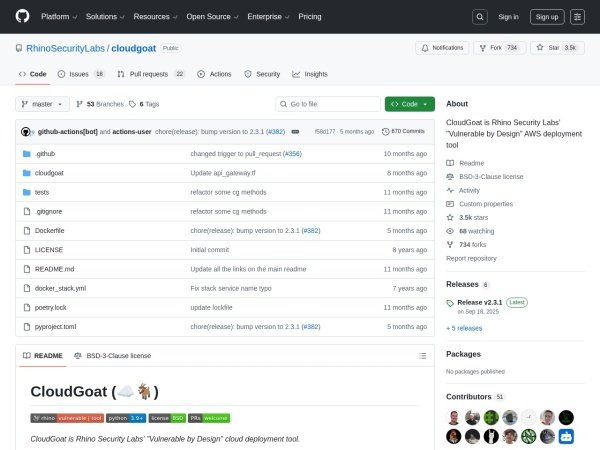The image size is (600, 450).
Task: Click the python 3.9+ badge
Action: pyautogui.click(x=126, y=418)
